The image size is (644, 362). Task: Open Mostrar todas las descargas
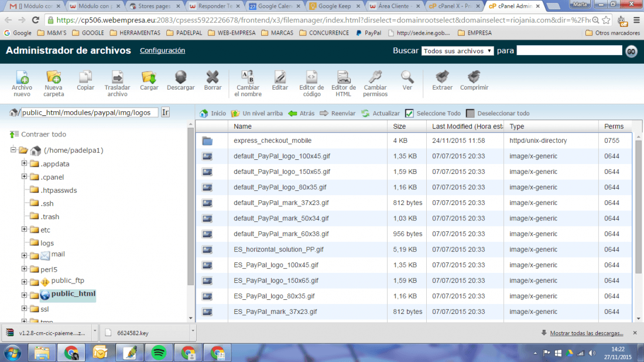587,333
